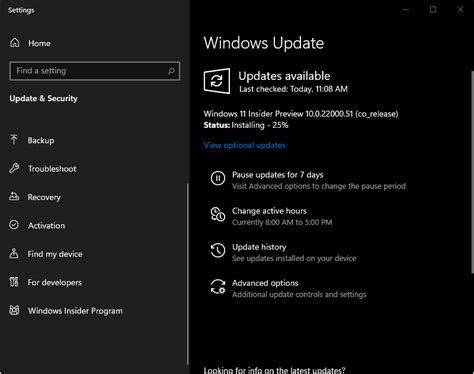Image resolution: width=474 pixels, height=374 pixels.
Task: Click the Home house icon
Action: 15,43
